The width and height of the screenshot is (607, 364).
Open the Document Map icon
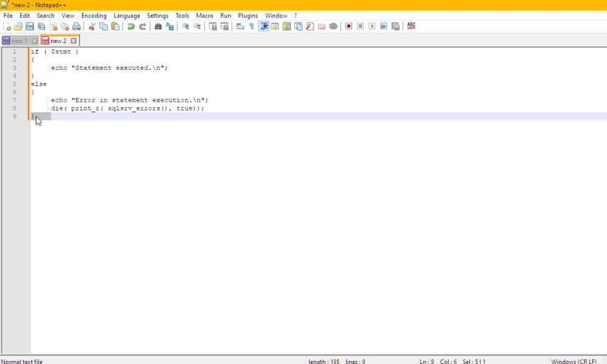pyautogui.click(x=287, y=26)
